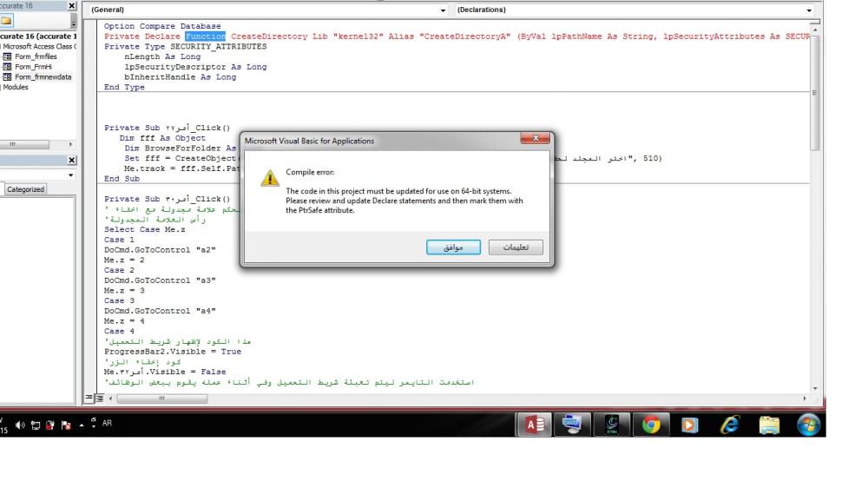Open the (General) object dropdown
Viewport: 868px width, 488px height.
[x=443, y=10]
